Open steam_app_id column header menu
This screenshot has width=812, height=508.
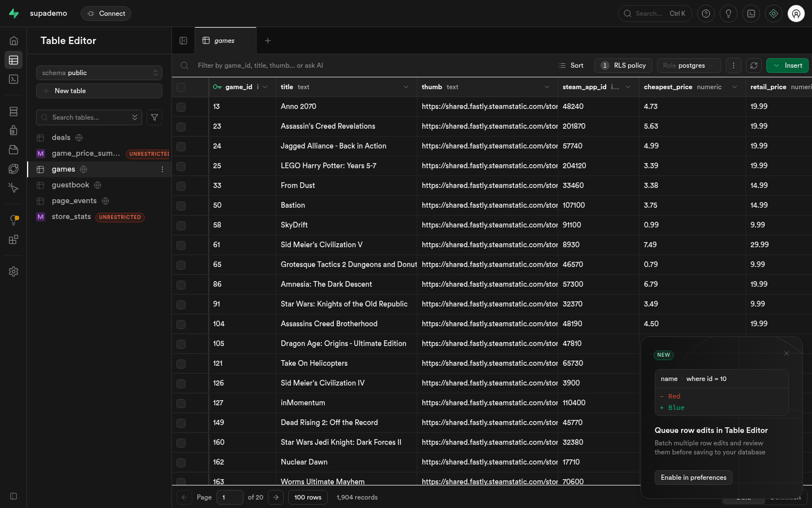click(628, 87)
